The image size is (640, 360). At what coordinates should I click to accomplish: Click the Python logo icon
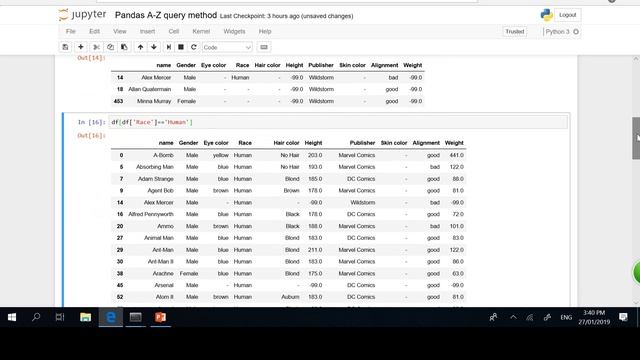546,15
